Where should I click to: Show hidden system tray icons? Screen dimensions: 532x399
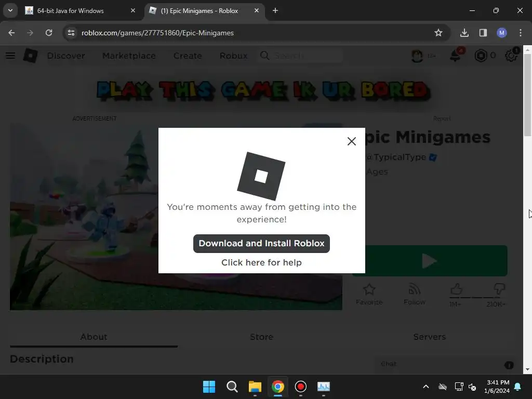pos(426,387)
